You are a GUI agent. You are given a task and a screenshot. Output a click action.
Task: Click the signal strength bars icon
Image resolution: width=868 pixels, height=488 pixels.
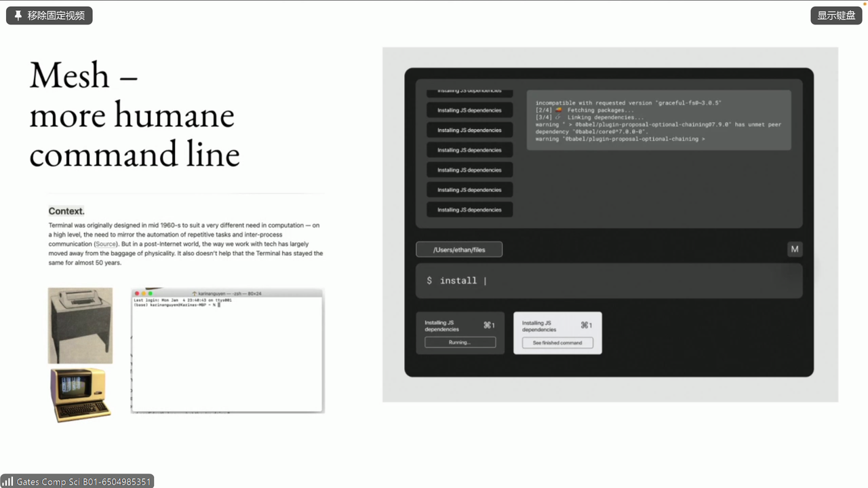(9, 481)
